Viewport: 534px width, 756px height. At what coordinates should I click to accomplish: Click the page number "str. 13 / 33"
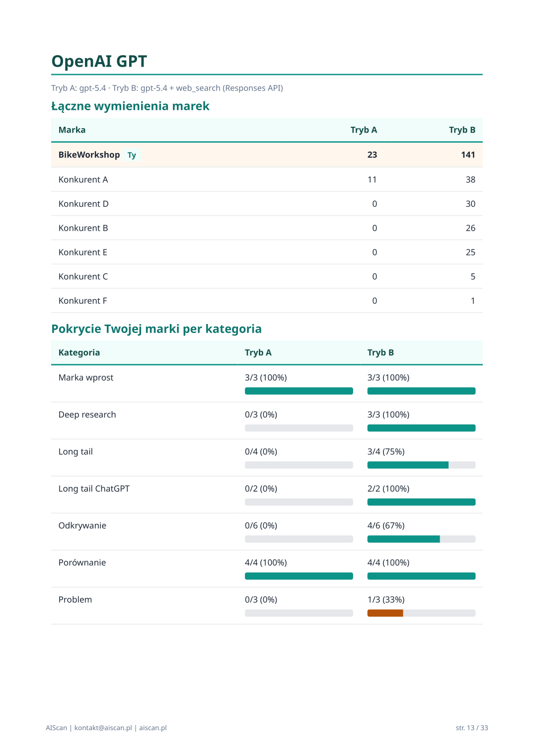471,728
